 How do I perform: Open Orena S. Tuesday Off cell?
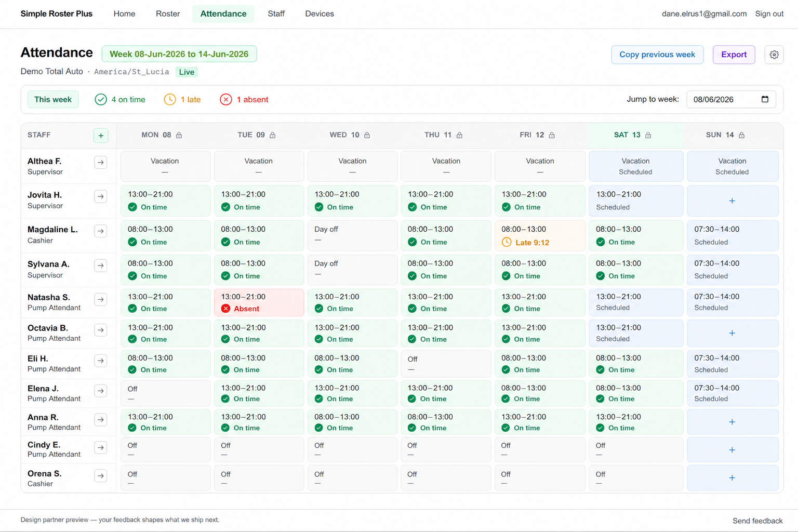(x=259, y=478)
